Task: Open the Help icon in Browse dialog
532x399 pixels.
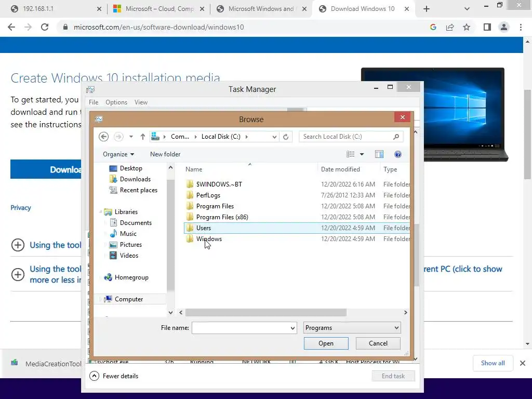Action: pos(398,154)
